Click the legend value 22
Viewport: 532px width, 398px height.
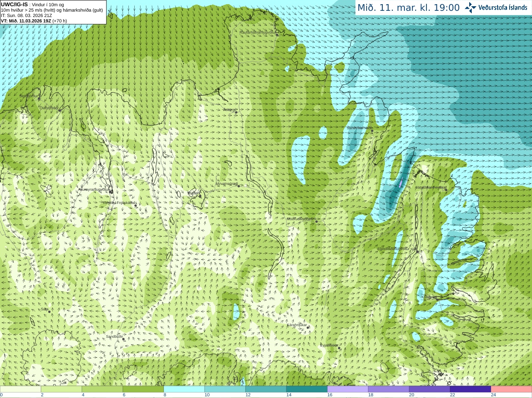tap(453, 395)
